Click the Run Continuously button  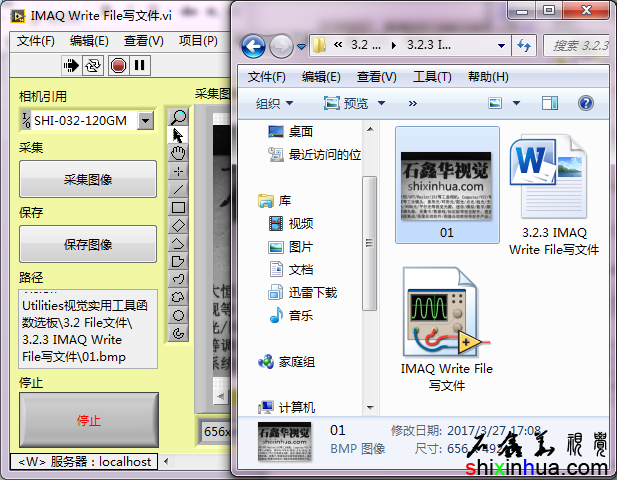(x=94, y=65)
